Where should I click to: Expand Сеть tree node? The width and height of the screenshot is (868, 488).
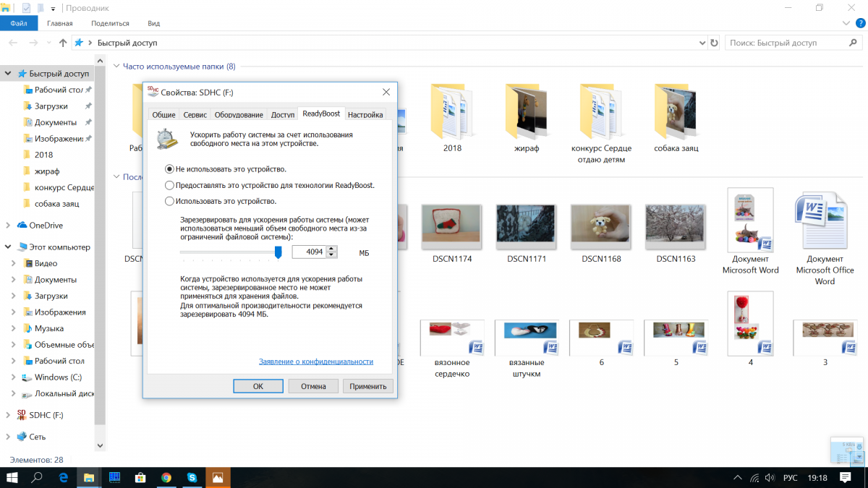pos(7,437)
